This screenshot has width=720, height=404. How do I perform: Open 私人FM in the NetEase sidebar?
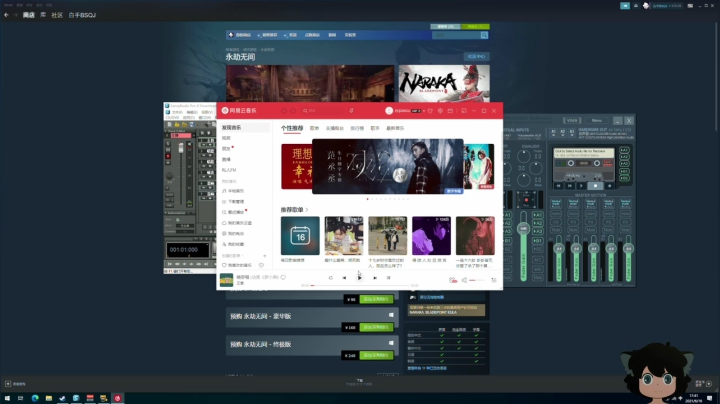(x=229, y=170)
